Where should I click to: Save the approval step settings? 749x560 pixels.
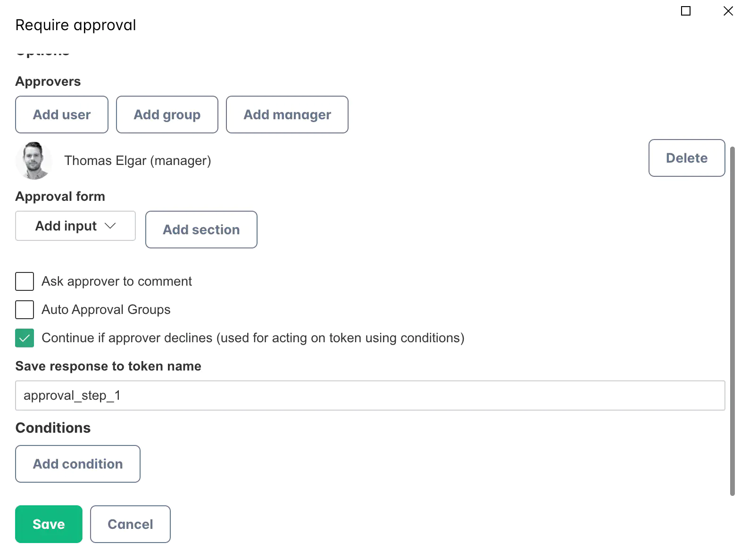(49, 524)
